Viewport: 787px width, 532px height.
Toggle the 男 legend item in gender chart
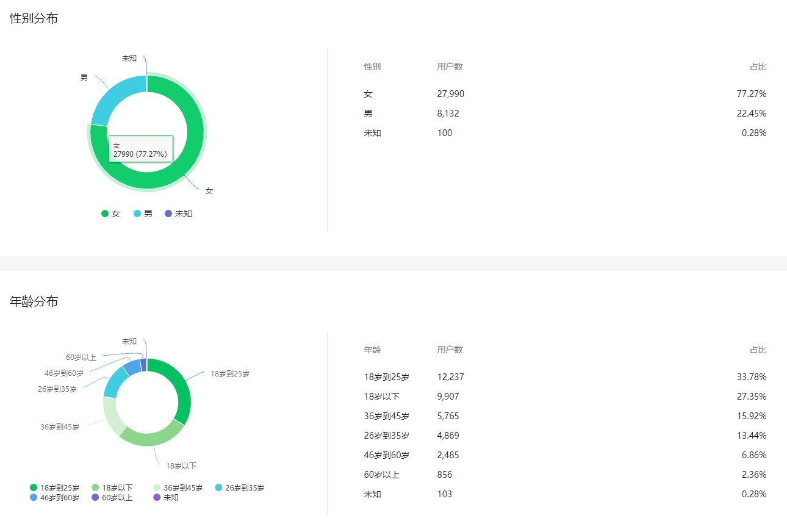pos(143,214)
